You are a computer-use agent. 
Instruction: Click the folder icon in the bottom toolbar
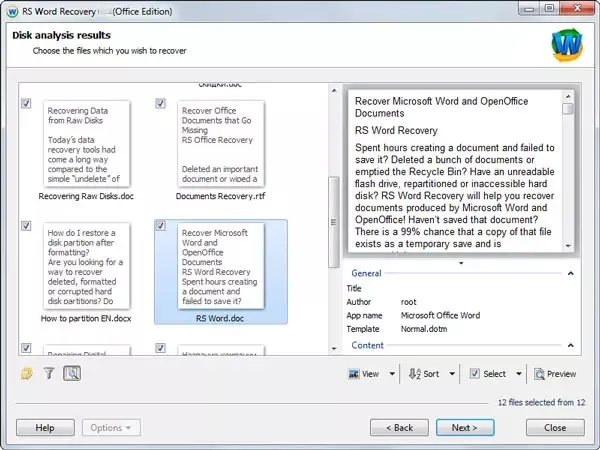pos(27,373)
